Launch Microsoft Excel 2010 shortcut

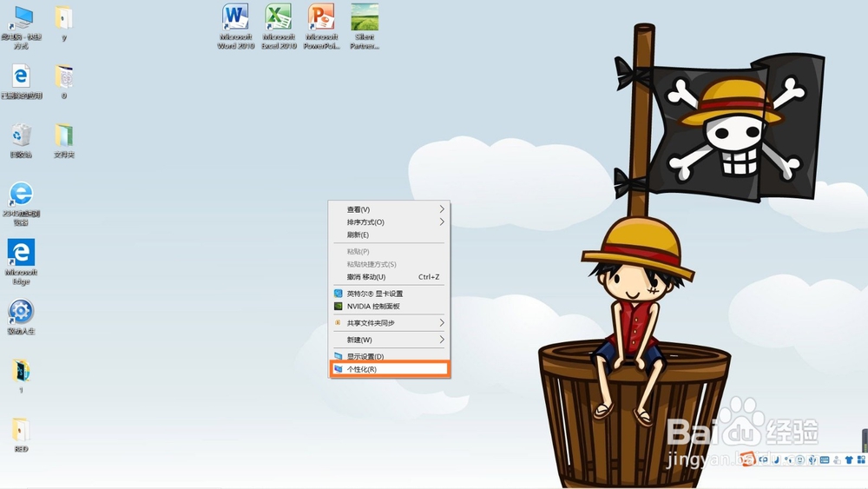coord(279,26)
